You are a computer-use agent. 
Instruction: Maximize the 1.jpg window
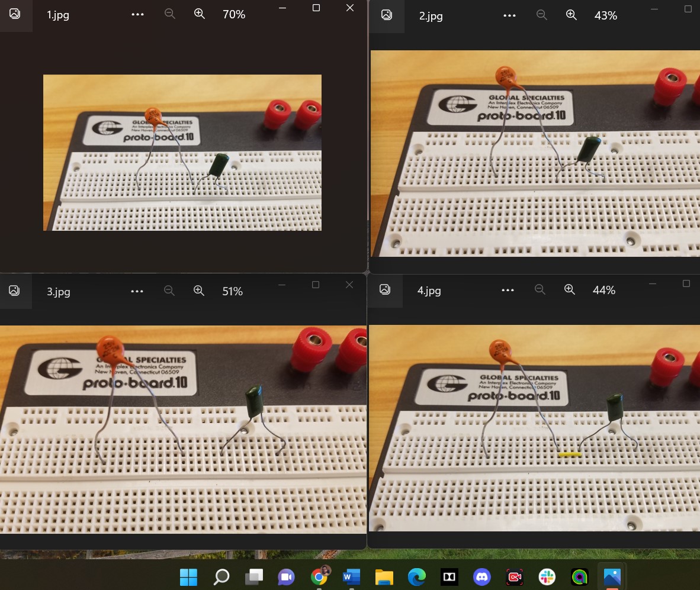coord(316,8)
